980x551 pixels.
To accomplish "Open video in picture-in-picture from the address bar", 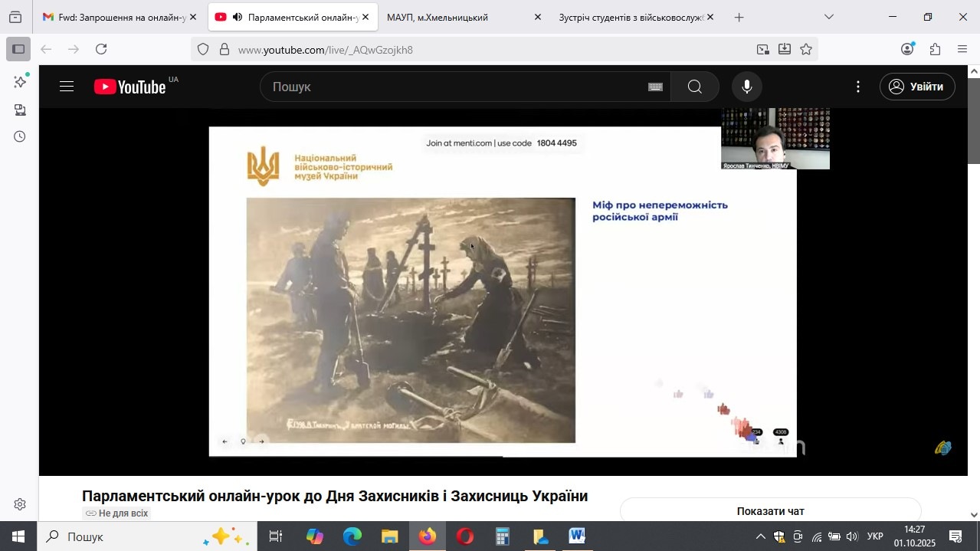I will 763,49.
